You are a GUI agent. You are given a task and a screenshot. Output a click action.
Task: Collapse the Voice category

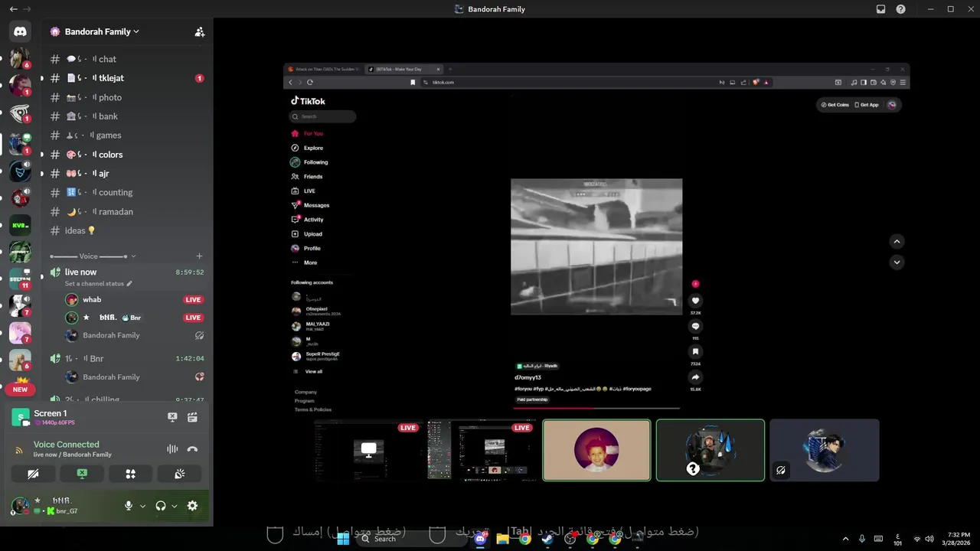pyautogui.click(x=93, y=256)
